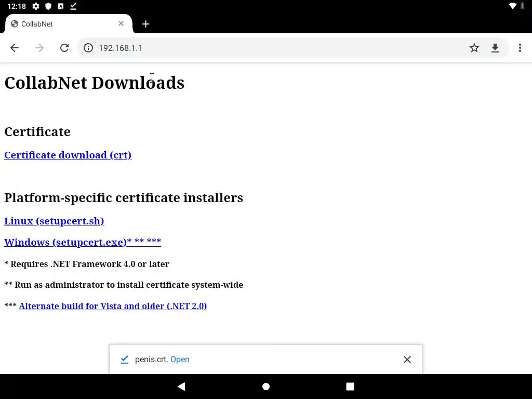
Task: Click the CollabNet Downloads heading
Action: 95,83
